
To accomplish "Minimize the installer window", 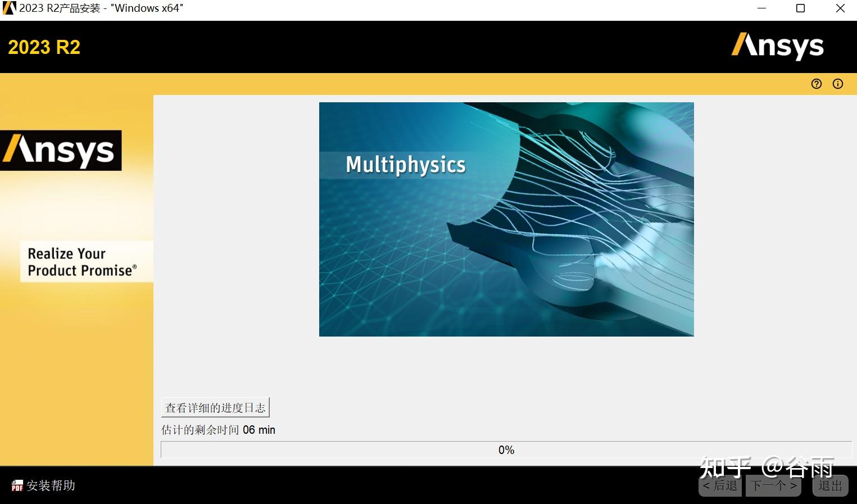I will point(761,8).
